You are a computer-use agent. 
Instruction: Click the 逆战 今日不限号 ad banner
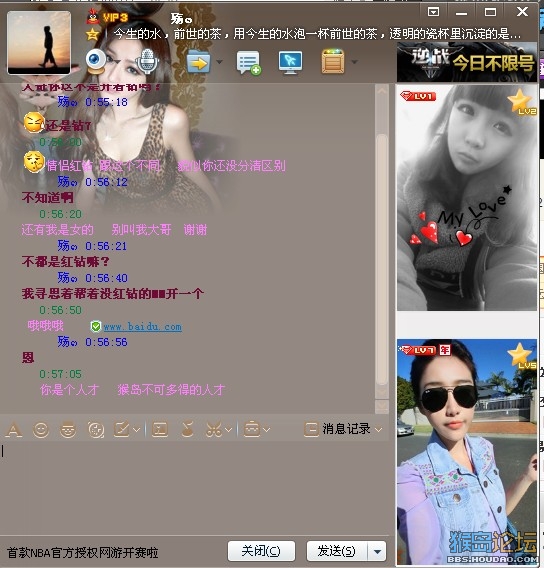pos(466,62)
